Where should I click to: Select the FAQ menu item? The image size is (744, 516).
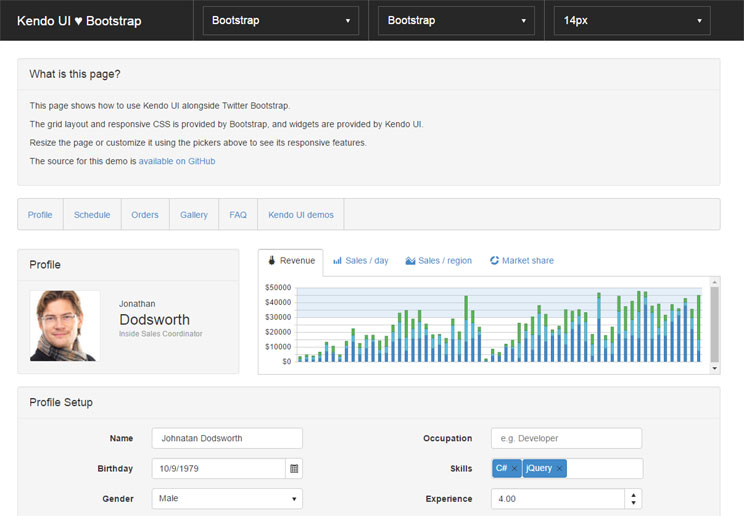[x=238, y=215]
